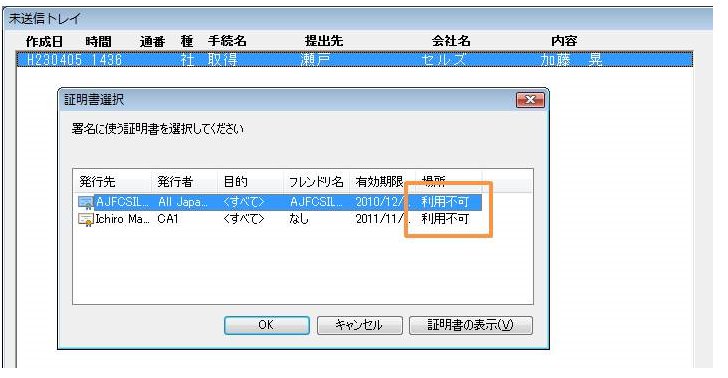Click 手続名 header in 未送信トレイ
This screenshot has width=728, height=378.
pyautogui.click(x=227, y=41)
